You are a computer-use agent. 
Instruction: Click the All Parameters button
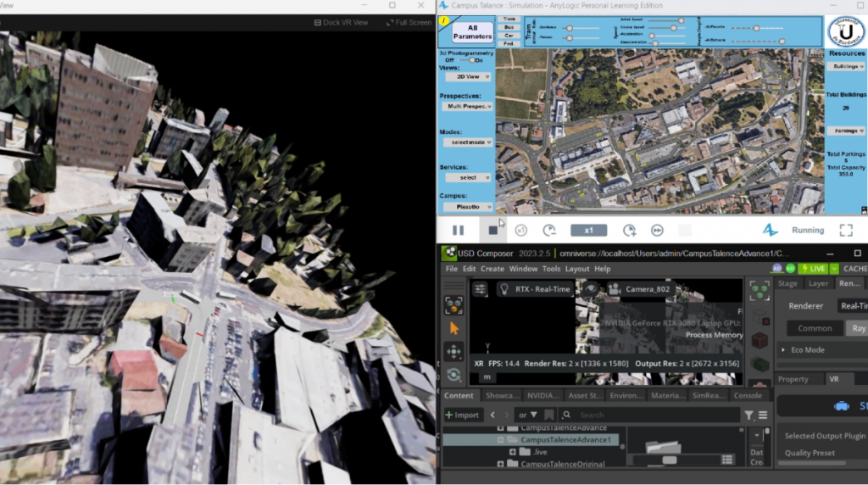click(472, 32)
